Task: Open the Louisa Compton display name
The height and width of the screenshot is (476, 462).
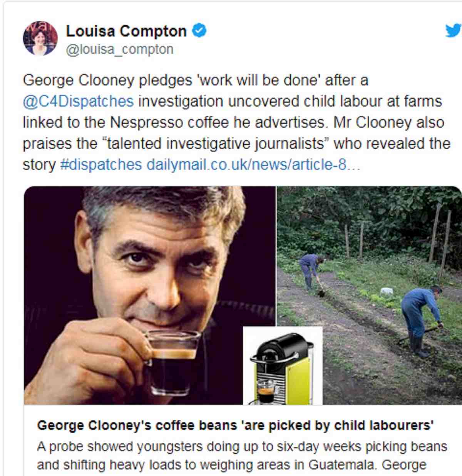Action: coord(126,31)
